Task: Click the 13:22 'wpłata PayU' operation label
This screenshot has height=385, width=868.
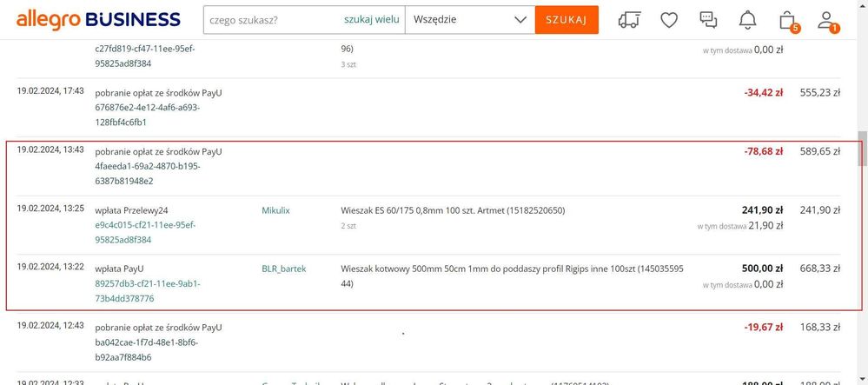Action: point(119,269)
